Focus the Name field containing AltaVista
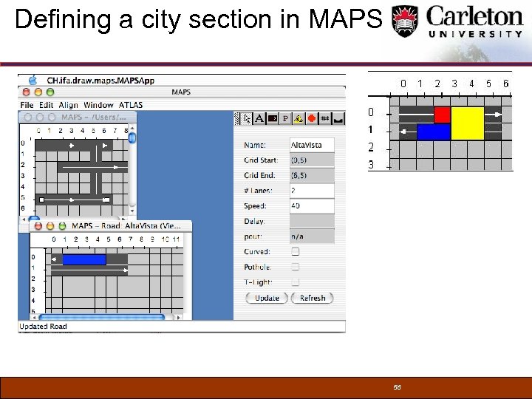The height and width of the screenshot is (399, 532). click(312, 145)
